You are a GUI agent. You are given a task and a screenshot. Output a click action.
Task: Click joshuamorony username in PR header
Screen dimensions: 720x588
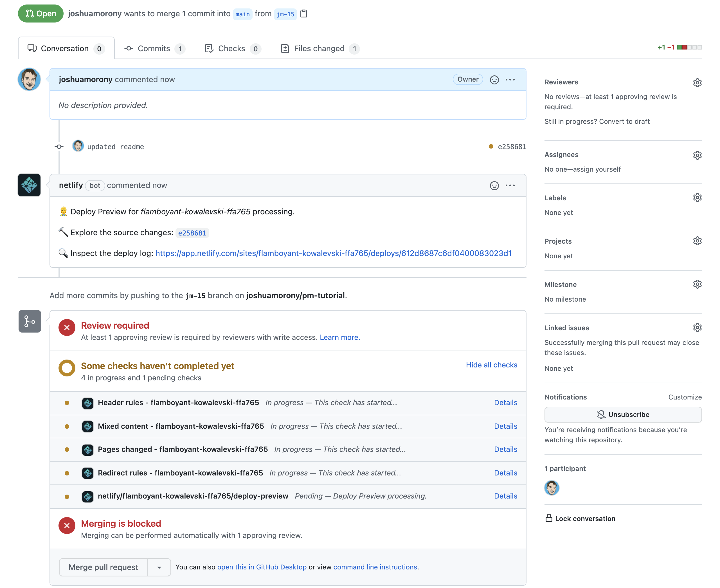tap(95, 14)
